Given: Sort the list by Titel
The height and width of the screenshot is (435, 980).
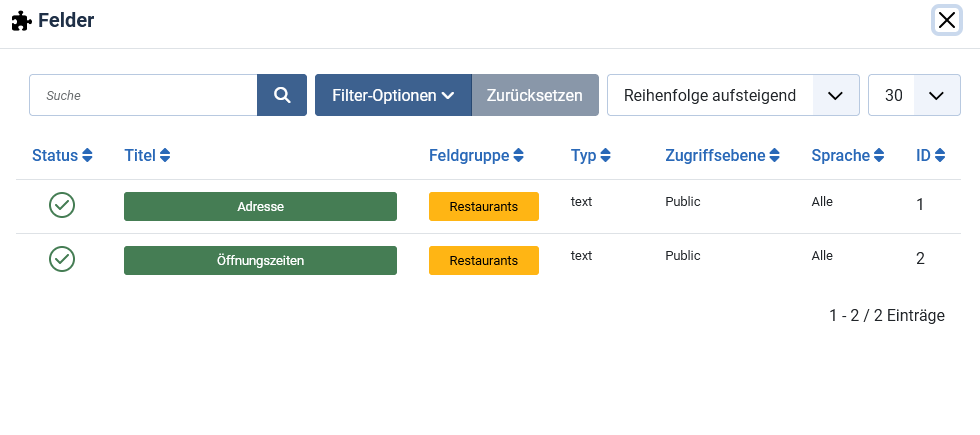Looking at the screenshot, I should [147, 155].
